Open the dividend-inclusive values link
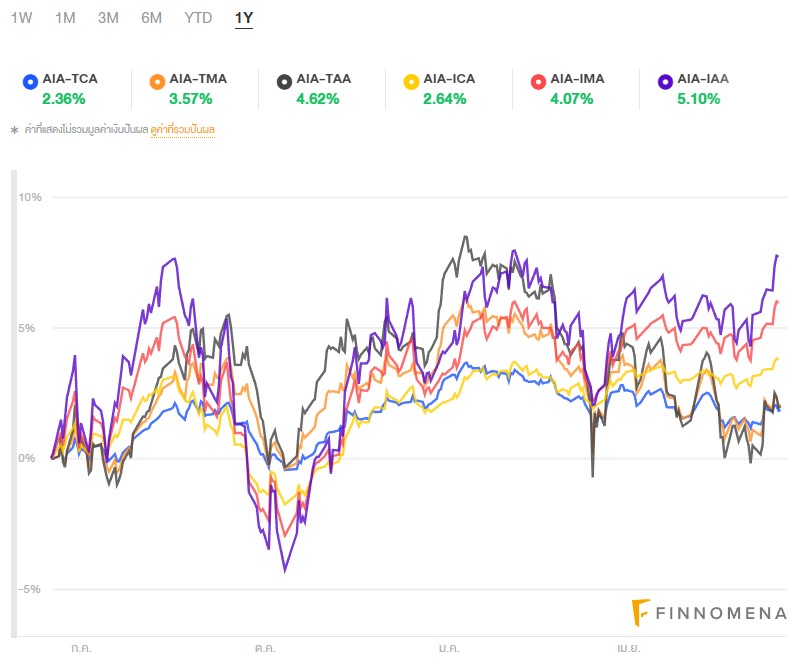 (183, 129)
